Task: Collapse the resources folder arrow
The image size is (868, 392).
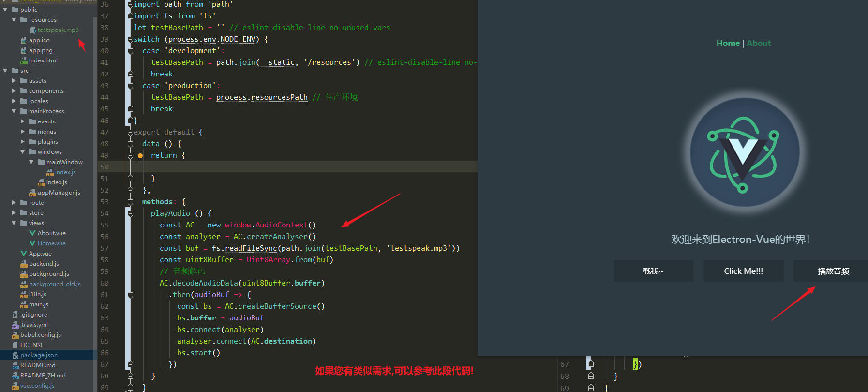Action: [x=14, y=19]
